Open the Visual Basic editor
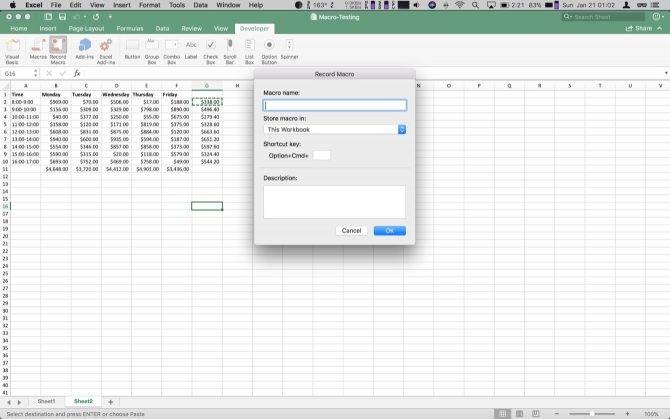670x419 pixels. 12,51
